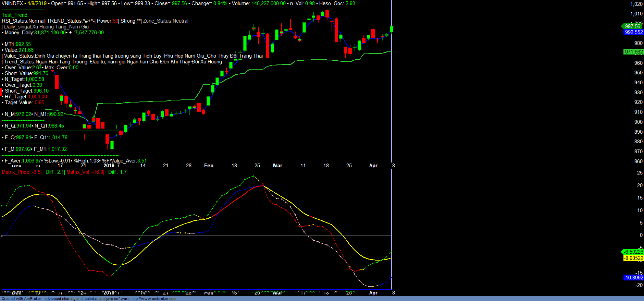The image size is (644, 301).
Task: Click the yellow -8.98522 indicator label
Action: pyautogui.click(x=633, y=258)
